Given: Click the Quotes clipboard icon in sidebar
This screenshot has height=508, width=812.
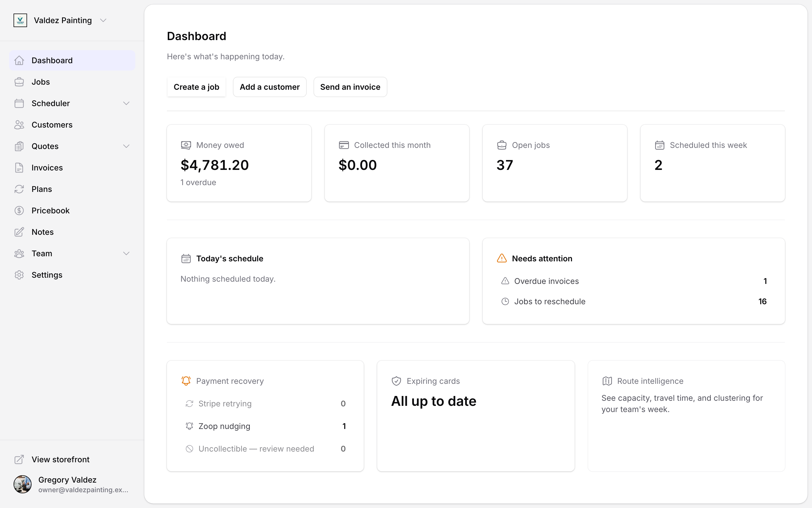Looking at the screenshot, I should pos(19,146).
